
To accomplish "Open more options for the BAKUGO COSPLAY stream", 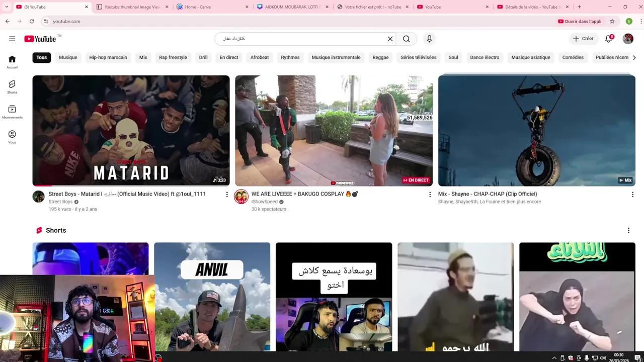I will tap(430, 195).
